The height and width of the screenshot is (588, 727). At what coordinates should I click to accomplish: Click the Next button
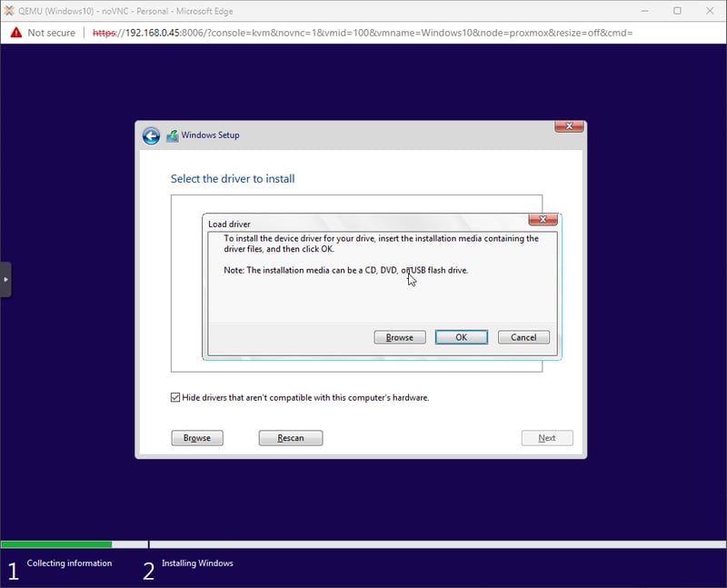pyautogui.click(x=546, y=438)
